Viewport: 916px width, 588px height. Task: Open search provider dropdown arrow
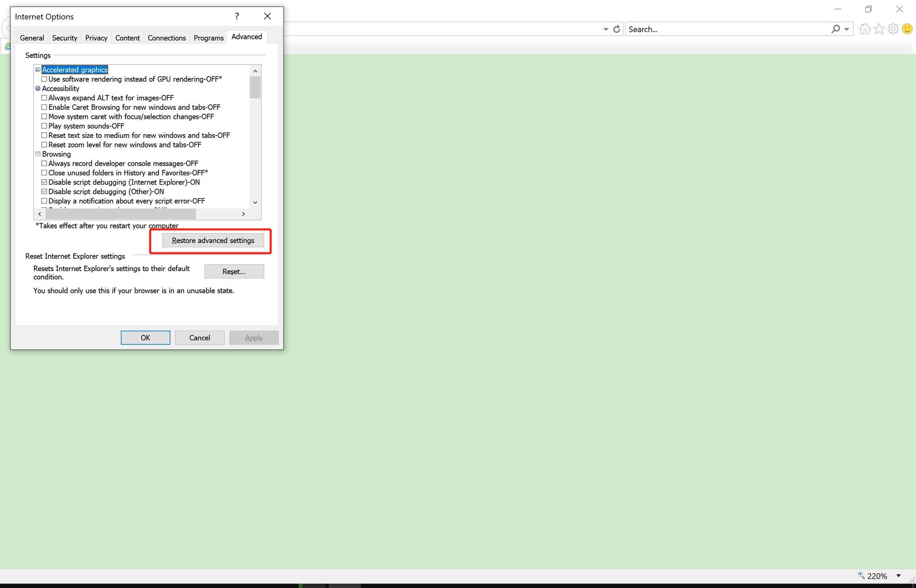click(846, 29)
